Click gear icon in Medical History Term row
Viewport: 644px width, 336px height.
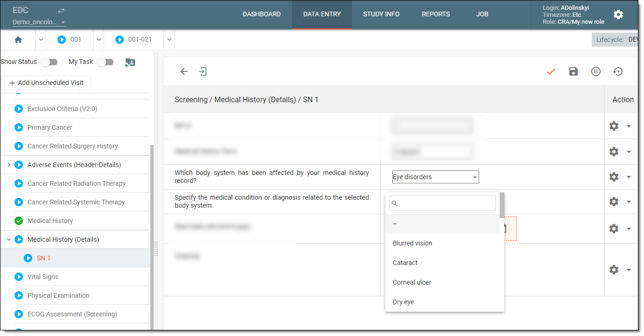(x=614, y=152)
